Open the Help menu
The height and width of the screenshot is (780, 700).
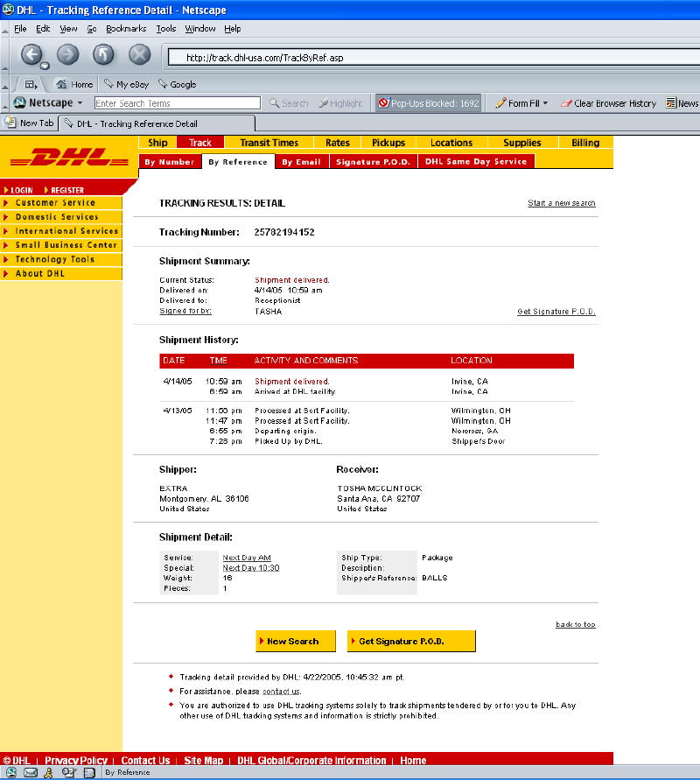pos(232,29)
